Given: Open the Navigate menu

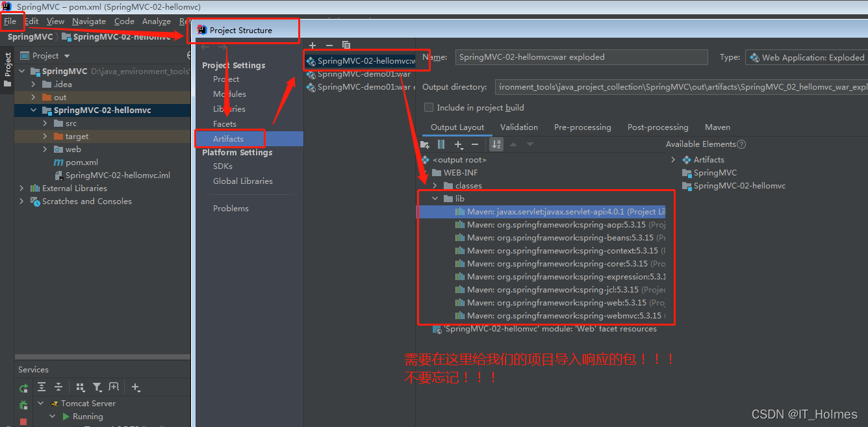Looking at the screenshot, I should (x=89, y=21).
